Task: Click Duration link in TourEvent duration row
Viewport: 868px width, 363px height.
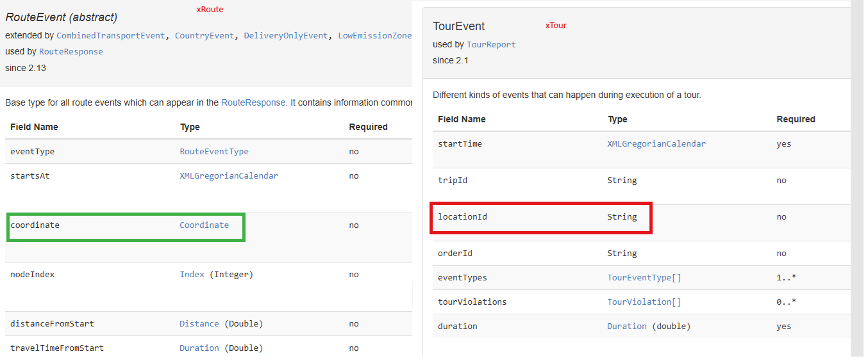Action: pos(626,327)
